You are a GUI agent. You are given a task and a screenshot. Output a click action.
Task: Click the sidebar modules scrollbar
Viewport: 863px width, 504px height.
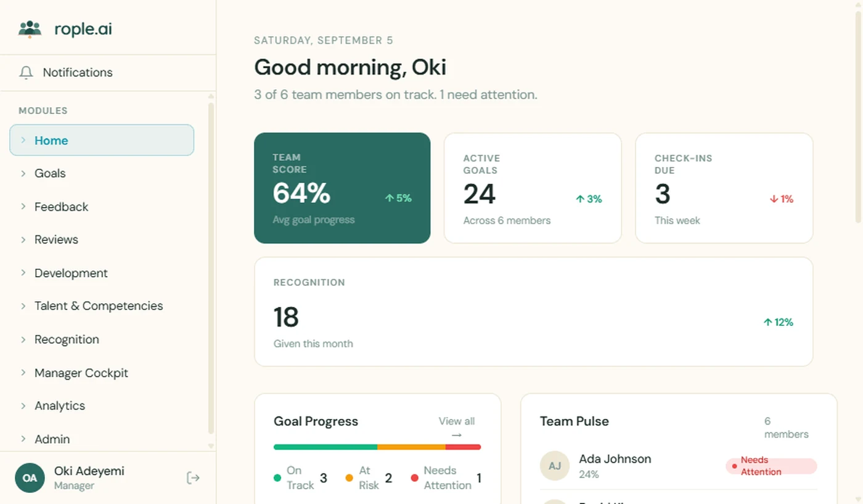[x=211, y=268]
